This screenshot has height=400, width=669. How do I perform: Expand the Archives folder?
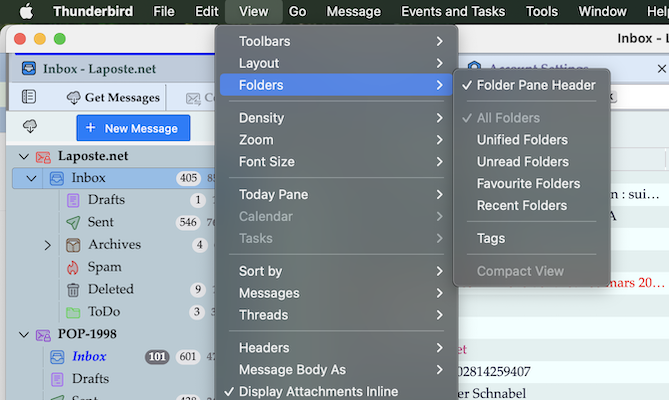tap(47, 245)
